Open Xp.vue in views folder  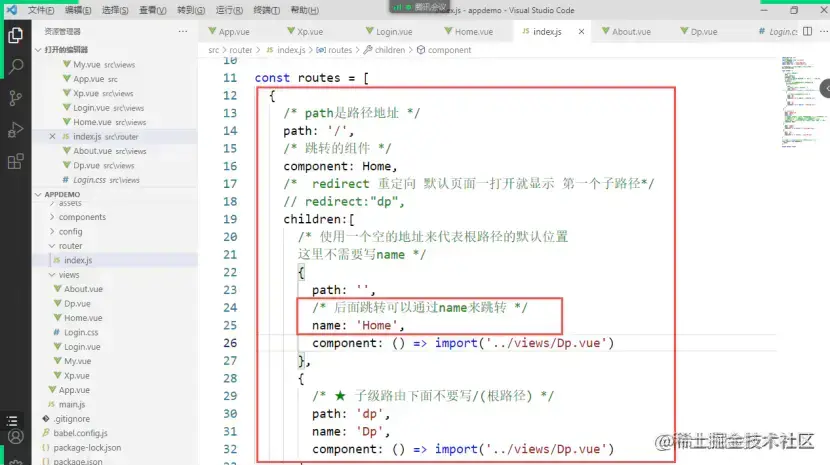(76, 375)
